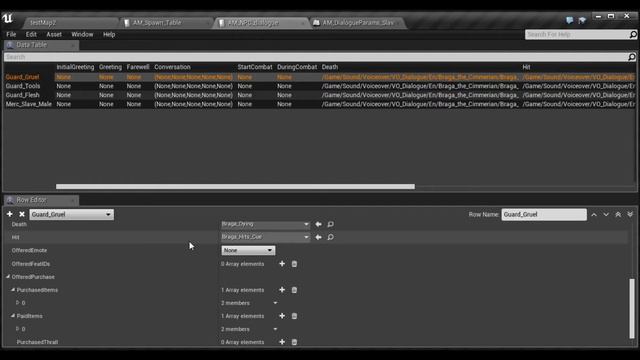The height and width of the screenshot is (360, 640).
Task: Open PaidItems element 0 members dropdown arrow
Action: pos(275,329)
